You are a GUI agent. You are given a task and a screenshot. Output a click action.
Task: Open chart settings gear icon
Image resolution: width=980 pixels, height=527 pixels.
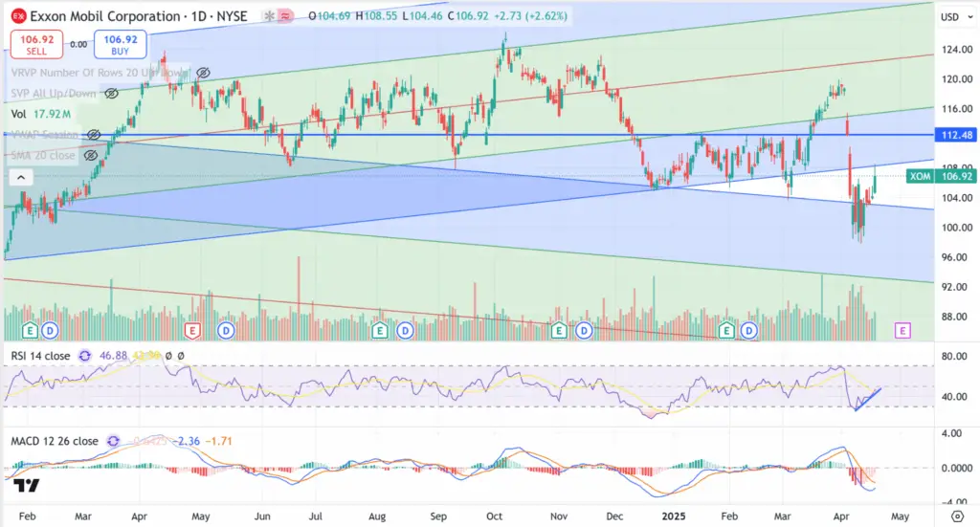(957, 516)
